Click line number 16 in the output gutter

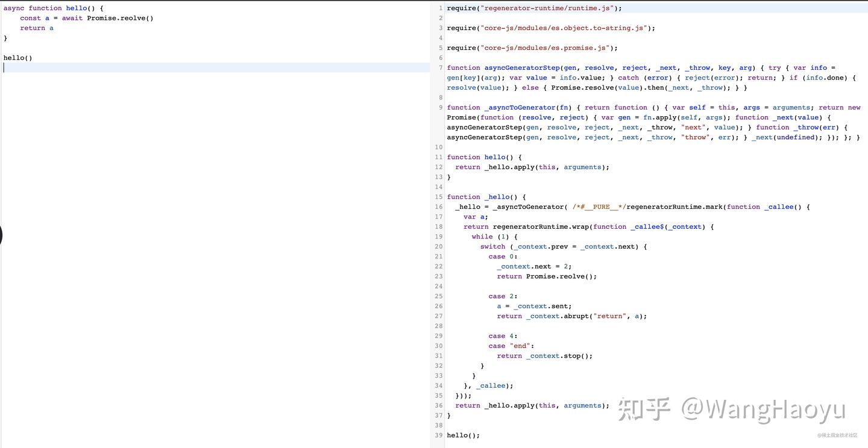(438, 207)
